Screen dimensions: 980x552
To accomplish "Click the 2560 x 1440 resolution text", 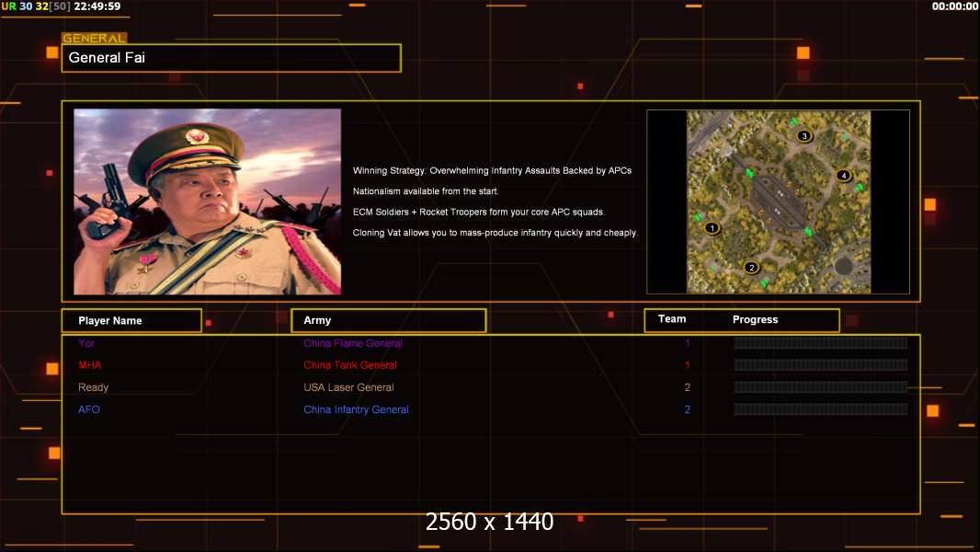I will coord(489,522).
